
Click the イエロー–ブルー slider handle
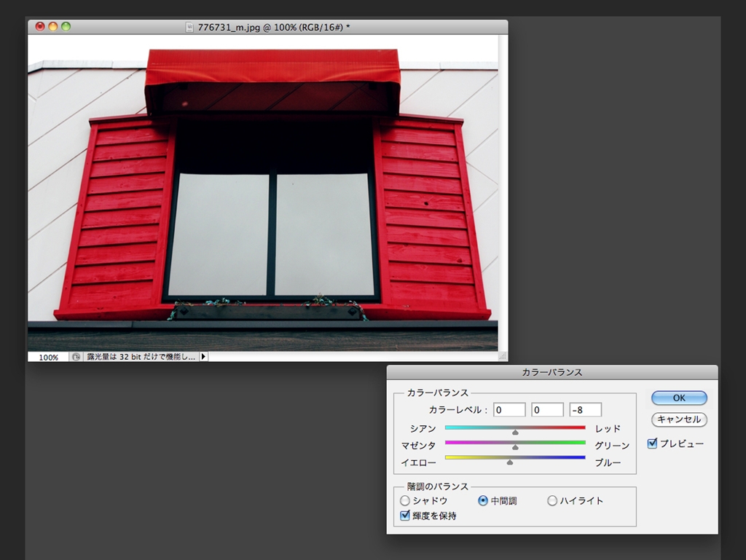pos(510,462)
